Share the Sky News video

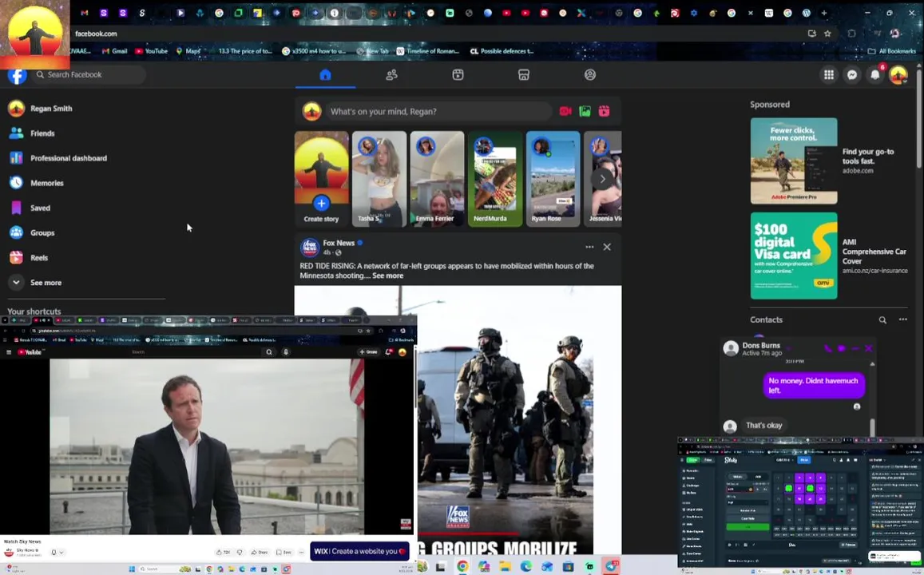(260, 552)
